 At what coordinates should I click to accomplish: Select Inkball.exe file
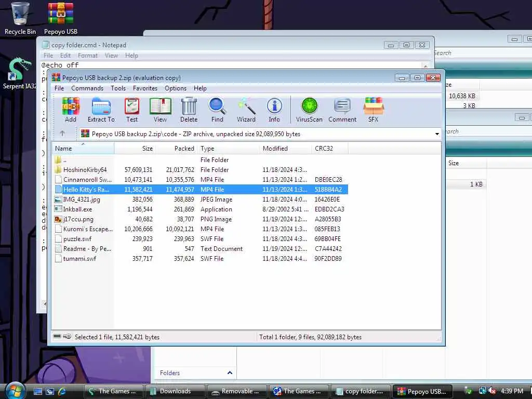[x=201, y=209]
